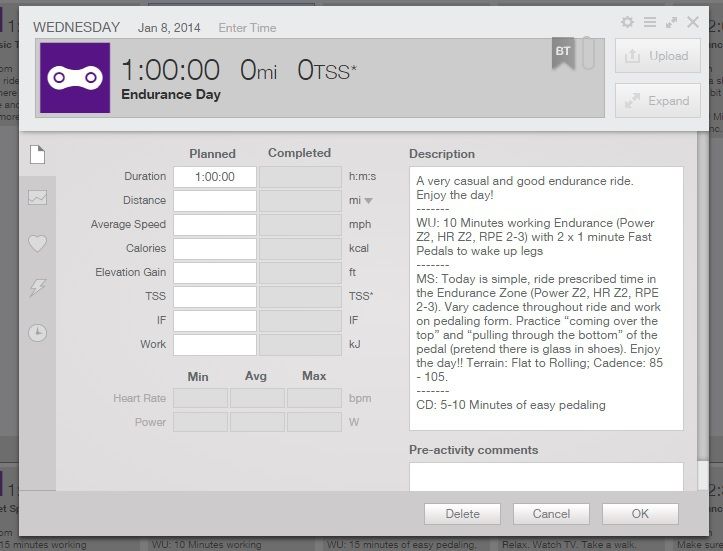Click the Heart Rate Avg field
723x551 pixels.
click(257, 398)
